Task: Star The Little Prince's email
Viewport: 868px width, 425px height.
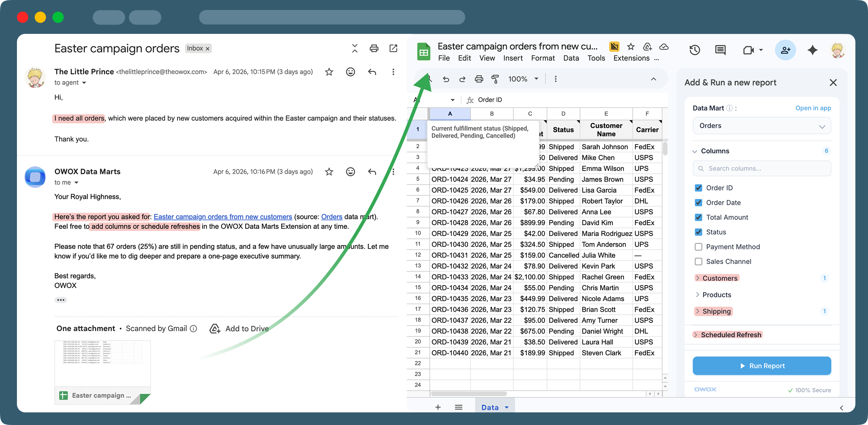Action: click(x=329, y=72)
